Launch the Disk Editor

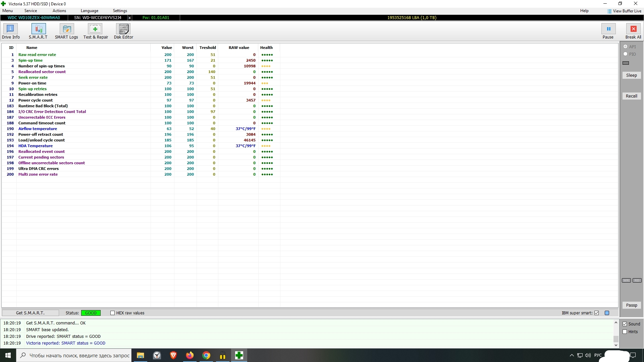click(123, 31)
